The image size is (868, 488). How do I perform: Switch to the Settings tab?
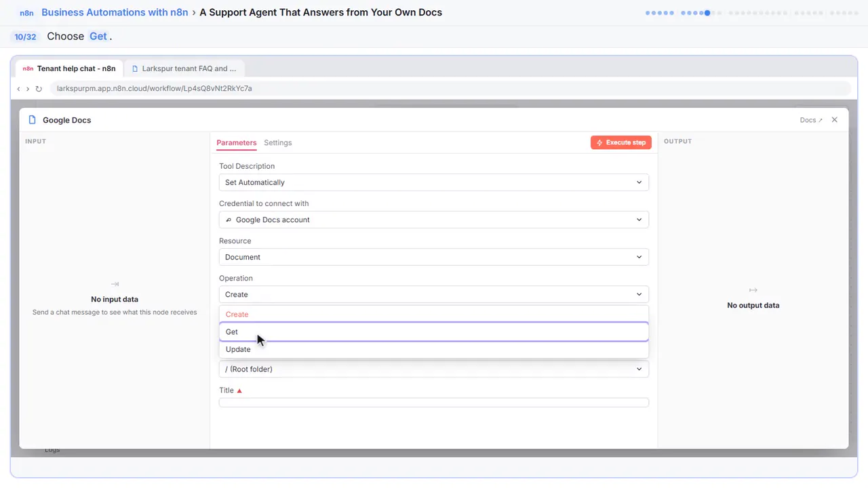(x=278, y=143)
